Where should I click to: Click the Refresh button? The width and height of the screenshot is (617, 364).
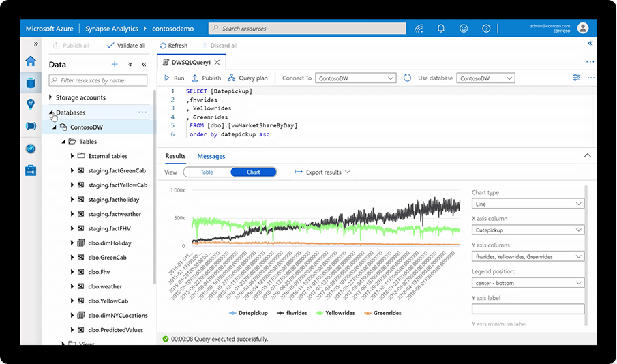[174, 45]
